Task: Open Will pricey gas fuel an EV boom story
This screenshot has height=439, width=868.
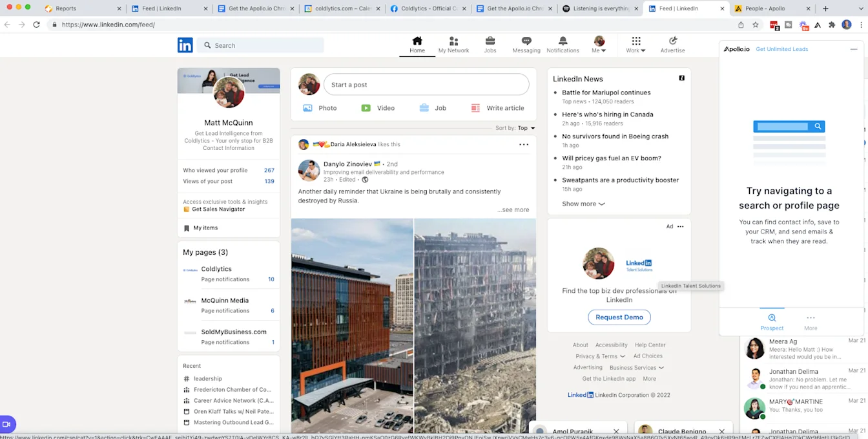Action: tap(612, 158)
